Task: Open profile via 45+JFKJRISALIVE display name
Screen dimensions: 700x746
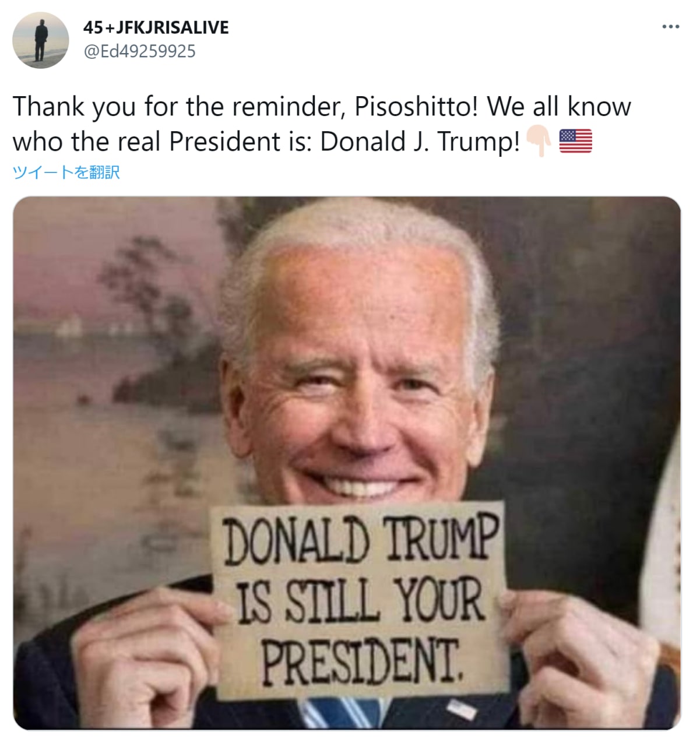Action: (x=156, y=27)
